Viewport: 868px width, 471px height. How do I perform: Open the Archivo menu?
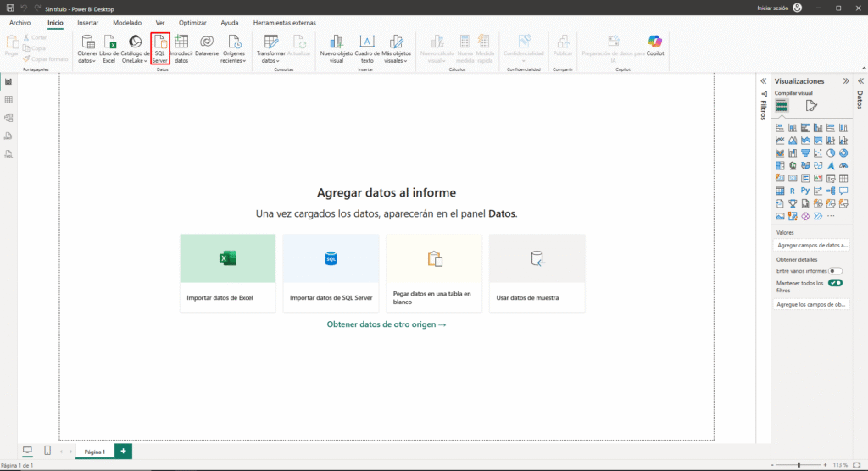pyautogui.click(x=19, y=23)
